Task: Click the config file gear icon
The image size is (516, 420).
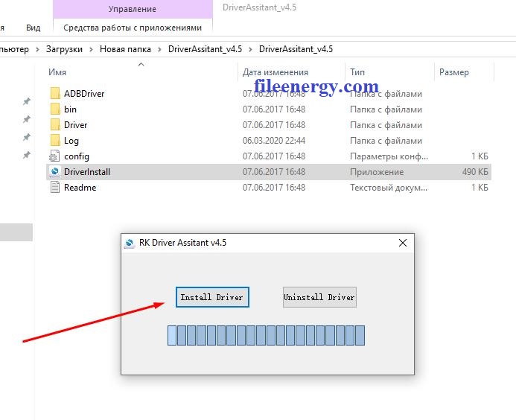Action: [54, 156]
